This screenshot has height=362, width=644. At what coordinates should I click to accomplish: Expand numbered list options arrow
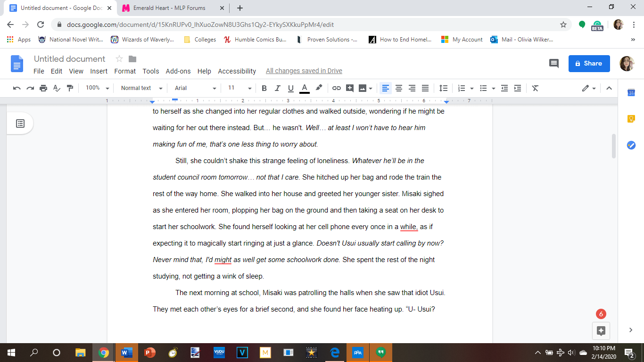472,88
